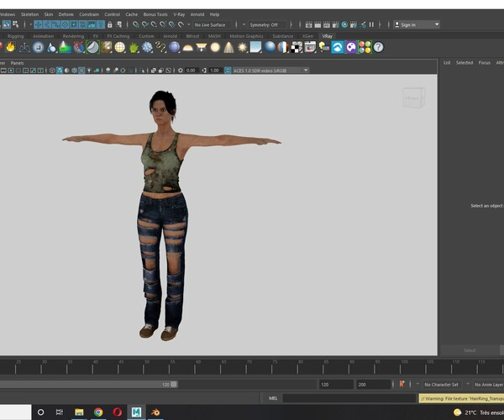Click the yellow squiggly curve shelf icon

tap(160, 47)
